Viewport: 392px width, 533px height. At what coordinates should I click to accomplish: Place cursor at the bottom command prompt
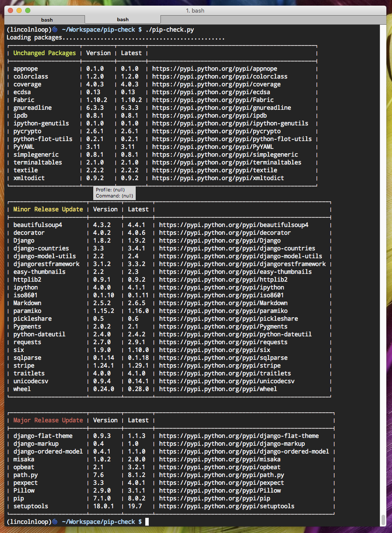[x=147, y=521]
